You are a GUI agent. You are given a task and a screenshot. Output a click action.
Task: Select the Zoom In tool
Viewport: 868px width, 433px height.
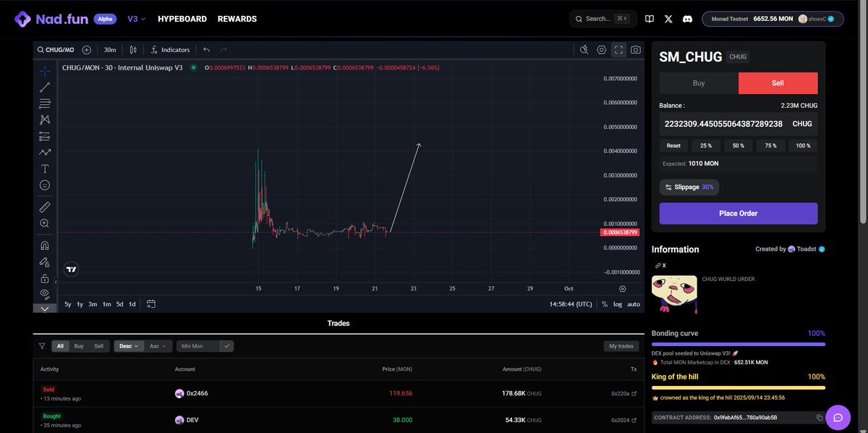45,224
